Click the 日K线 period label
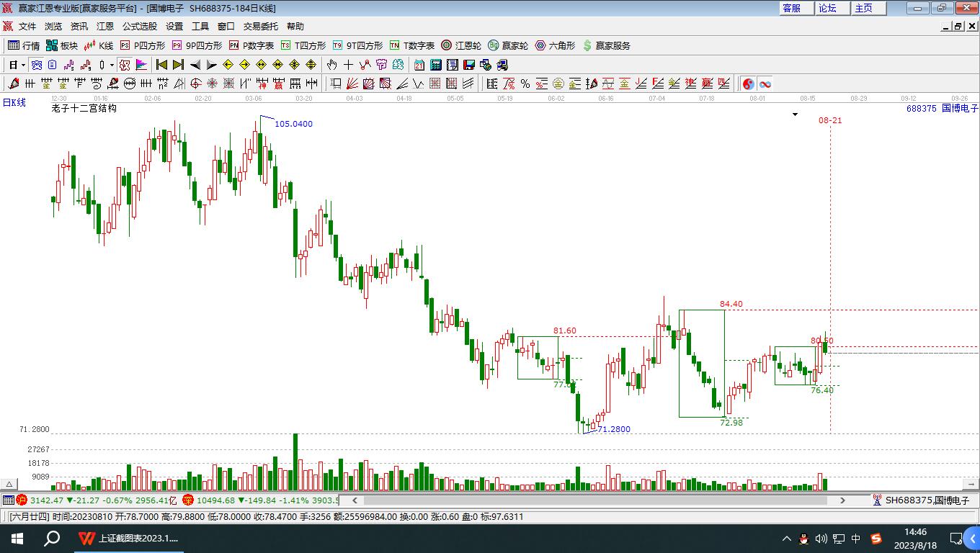Viewport: 980px width, 553px height. coord(14,103)
